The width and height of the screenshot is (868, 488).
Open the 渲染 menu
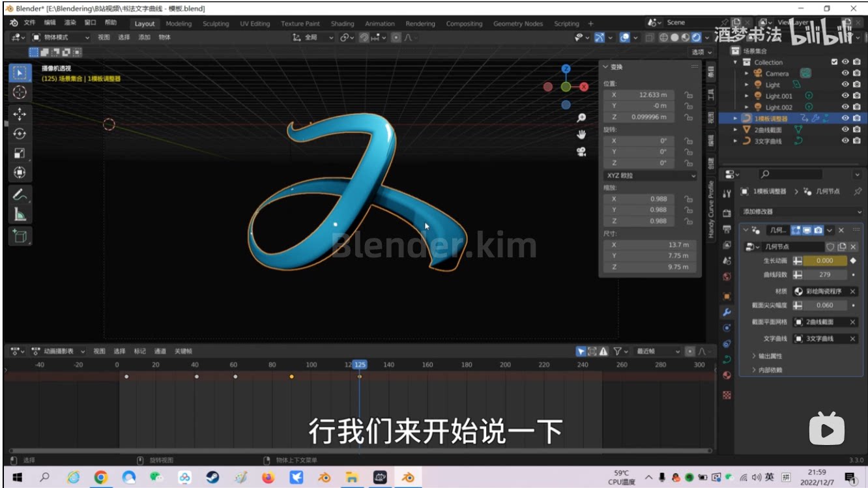pos(70,23)
